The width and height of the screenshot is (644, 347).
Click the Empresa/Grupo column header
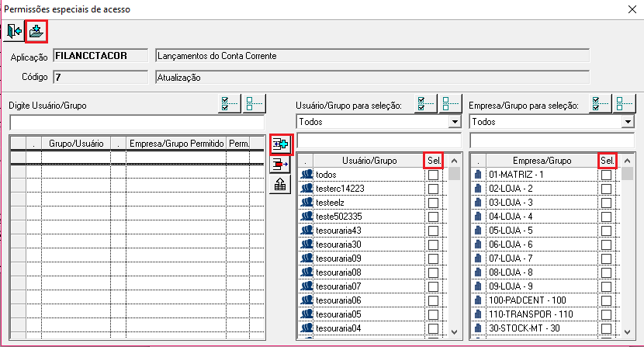[x=542, y=161]
